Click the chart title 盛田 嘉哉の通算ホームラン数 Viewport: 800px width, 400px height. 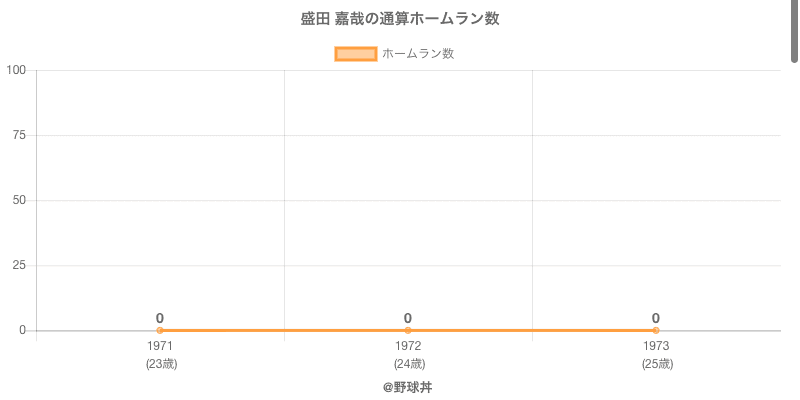point(400,19)
